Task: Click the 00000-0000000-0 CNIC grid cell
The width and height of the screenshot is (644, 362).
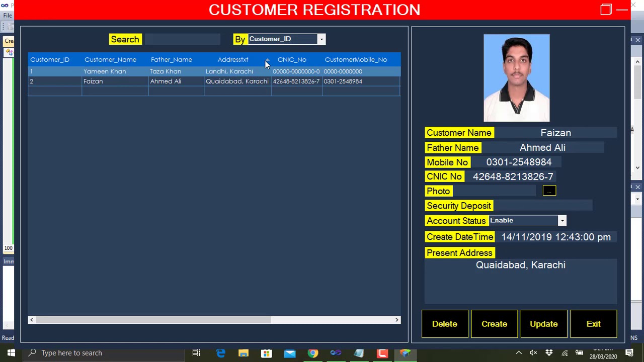Action: click(x=296, y=71)
